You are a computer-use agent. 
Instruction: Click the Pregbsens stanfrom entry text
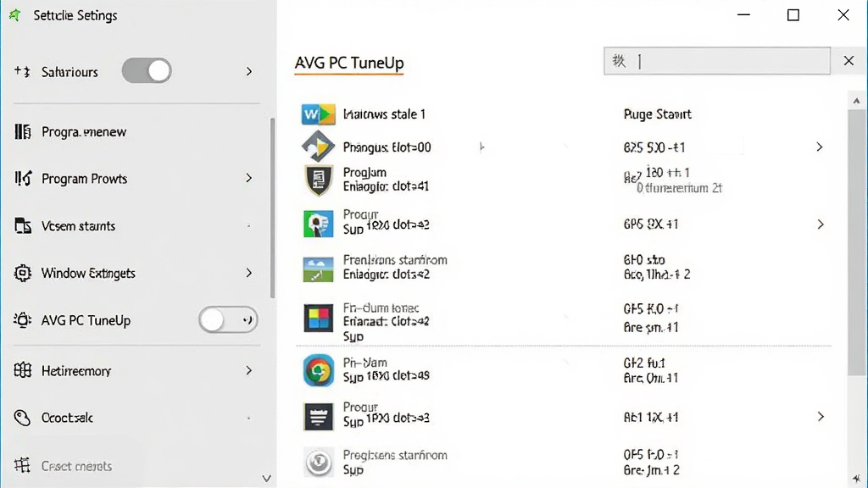[395, 455]
